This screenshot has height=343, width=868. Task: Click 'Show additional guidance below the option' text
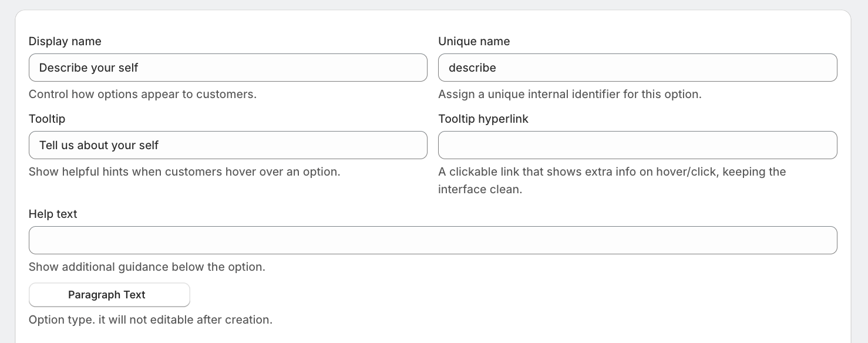click(147, 267)
